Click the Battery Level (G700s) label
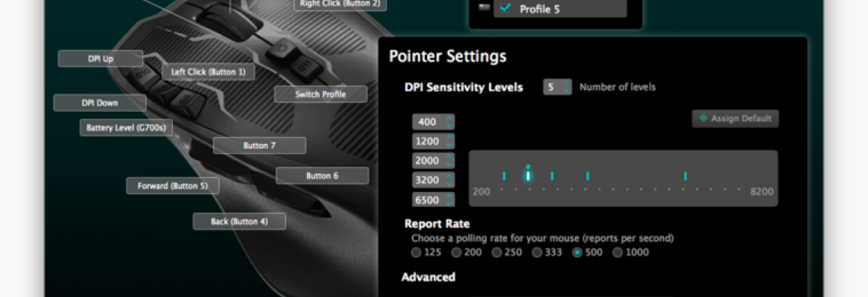 [126, 128]
